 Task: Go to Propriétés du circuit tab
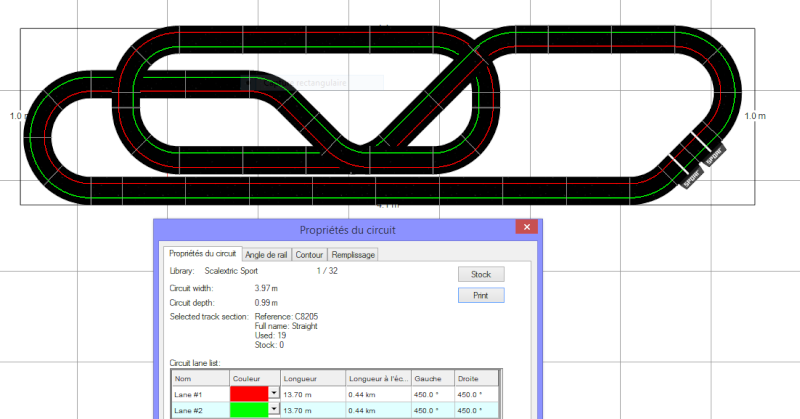(203, 255)
